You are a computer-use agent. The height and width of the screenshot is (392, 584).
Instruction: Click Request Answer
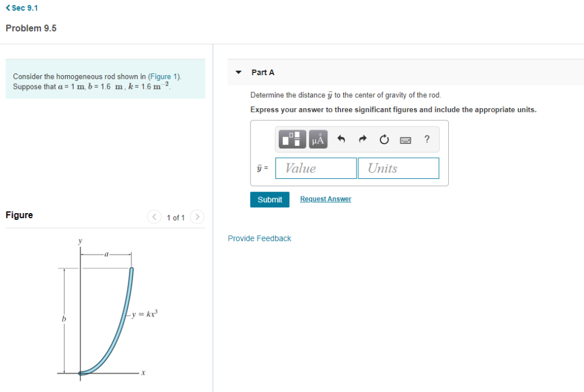click(x=325, y=198)
